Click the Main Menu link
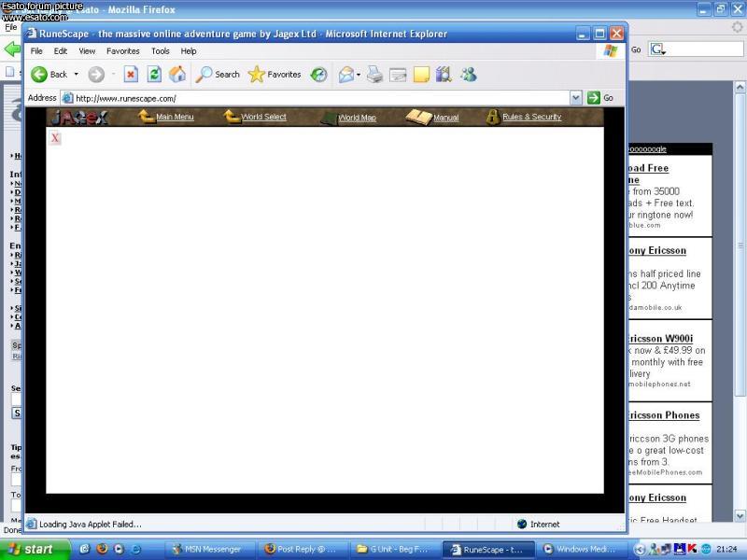The height and width of the screenshot is (560, 747). tap(175, 117)
